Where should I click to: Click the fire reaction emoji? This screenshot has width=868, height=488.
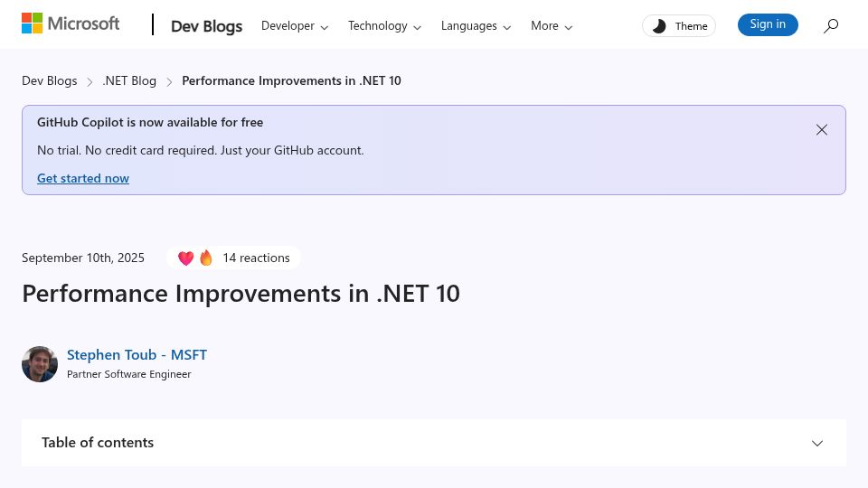pos(206,258)
